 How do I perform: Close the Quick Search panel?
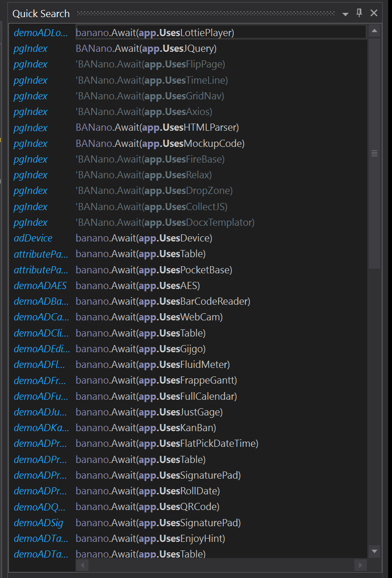click(374, 13)
